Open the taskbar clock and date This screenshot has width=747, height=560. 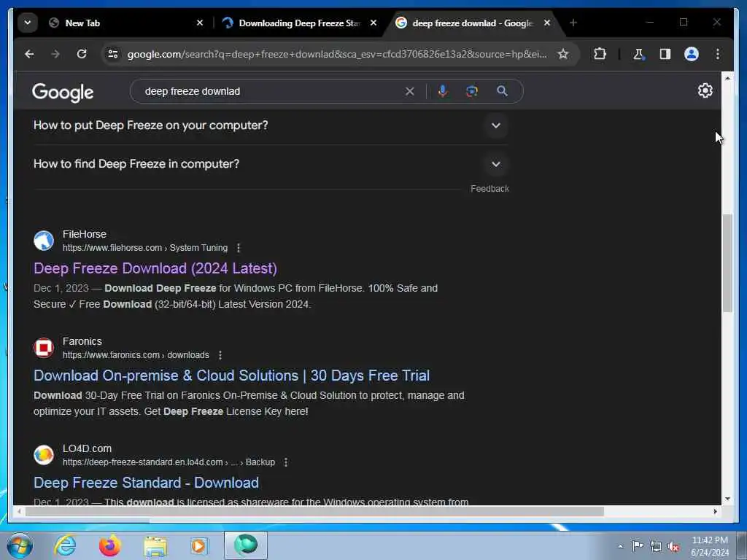click(x=710, y=547)
